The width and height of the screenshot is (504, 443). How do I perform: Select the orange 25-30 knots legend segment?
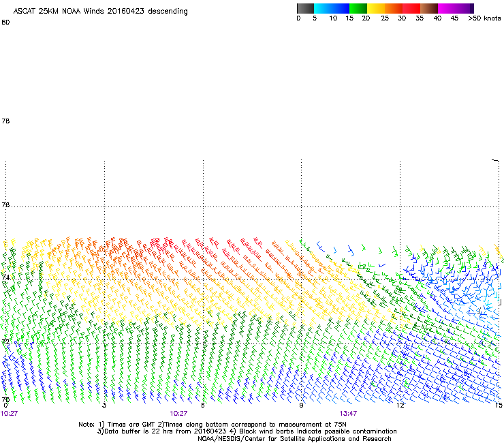(394, 8)
